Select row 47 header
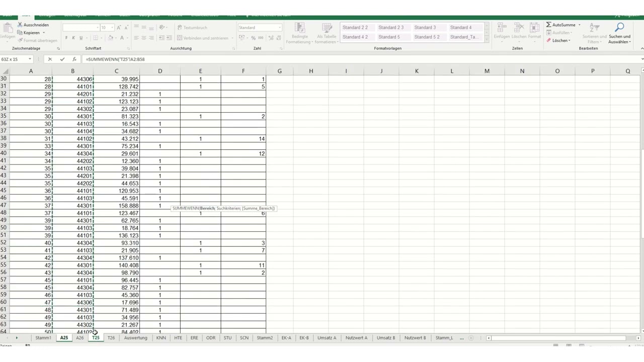Screen dimensions: 644x362 tap(4, 206)
